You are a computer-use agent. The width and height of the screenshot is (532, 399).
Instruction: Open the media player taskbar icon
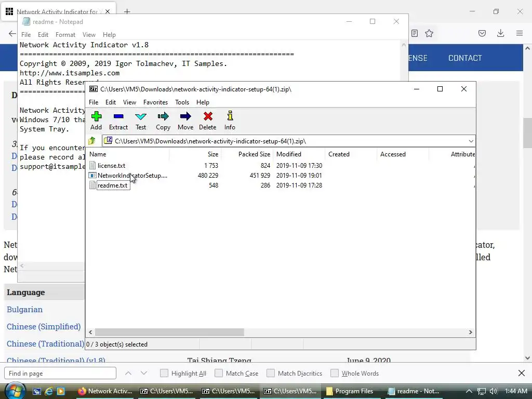(x=61, y=391)
